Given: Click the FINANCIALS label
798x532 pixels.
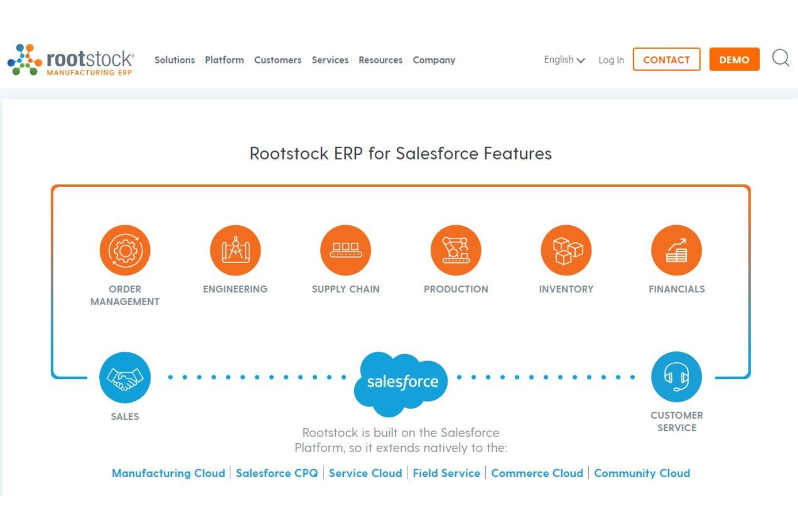Looking at the screenshot, I should [x=677, y=289].
